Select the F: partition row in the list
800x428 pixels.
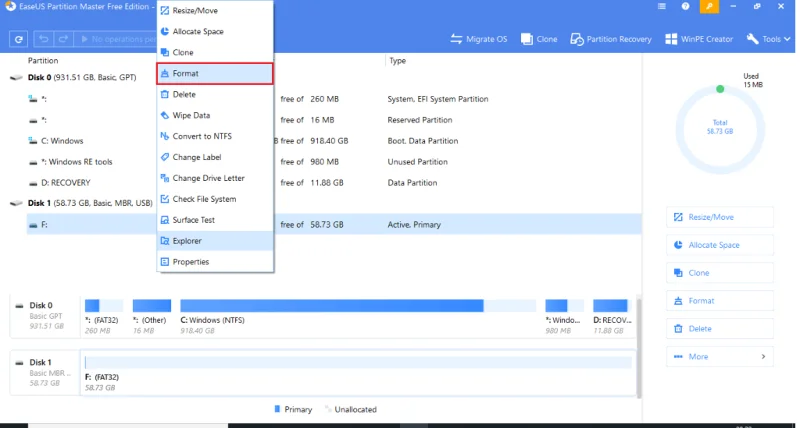pos(334,224)
